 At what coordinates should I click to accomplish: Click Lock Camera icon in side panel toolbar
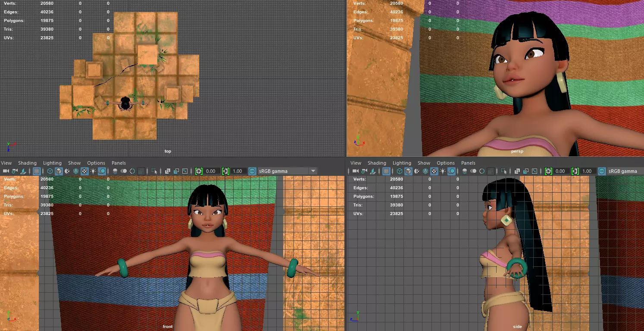tap(364, 171)
